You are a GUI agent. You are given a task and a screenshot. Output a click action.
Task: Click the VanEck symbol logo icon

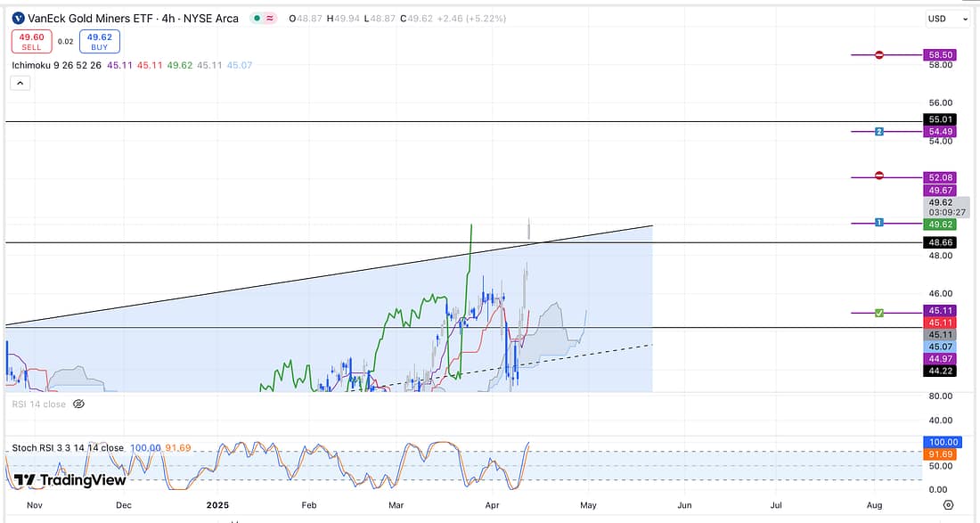click(18, 18)
